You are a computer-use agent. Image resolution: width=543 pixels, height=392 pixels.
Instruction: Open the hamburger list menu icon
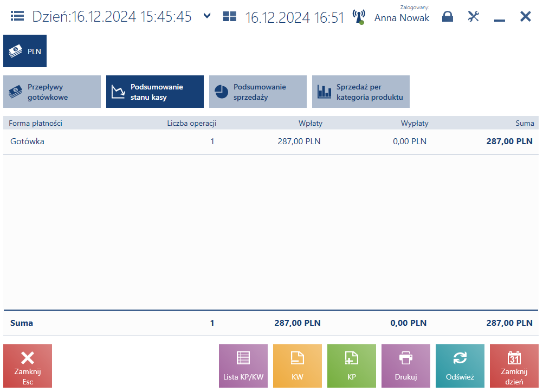click(x=17, y=16)
